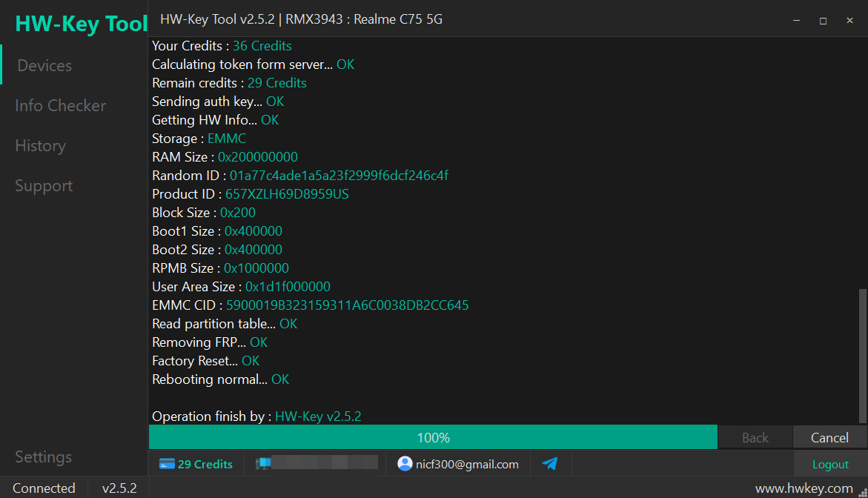Click the EMMC CID value 5900019B323159311A6C0038DB2CC645
Image resolution: width=868 pixels, height=498 pixels.
tap(347, 305)
